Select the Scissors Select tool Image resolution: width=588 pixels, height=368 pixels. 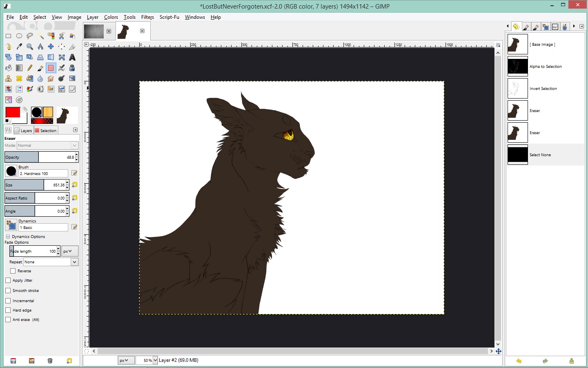point(62,36)
